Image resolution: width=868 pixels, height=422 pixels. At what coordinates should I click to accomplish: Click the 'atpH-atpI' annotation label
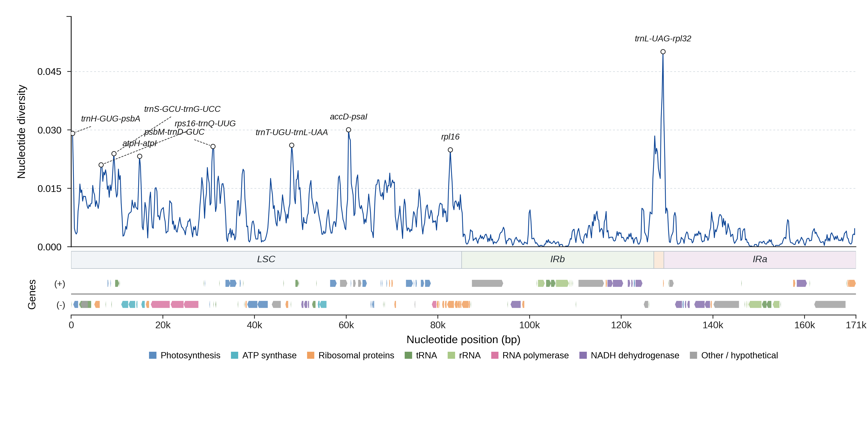coord(140,144)
